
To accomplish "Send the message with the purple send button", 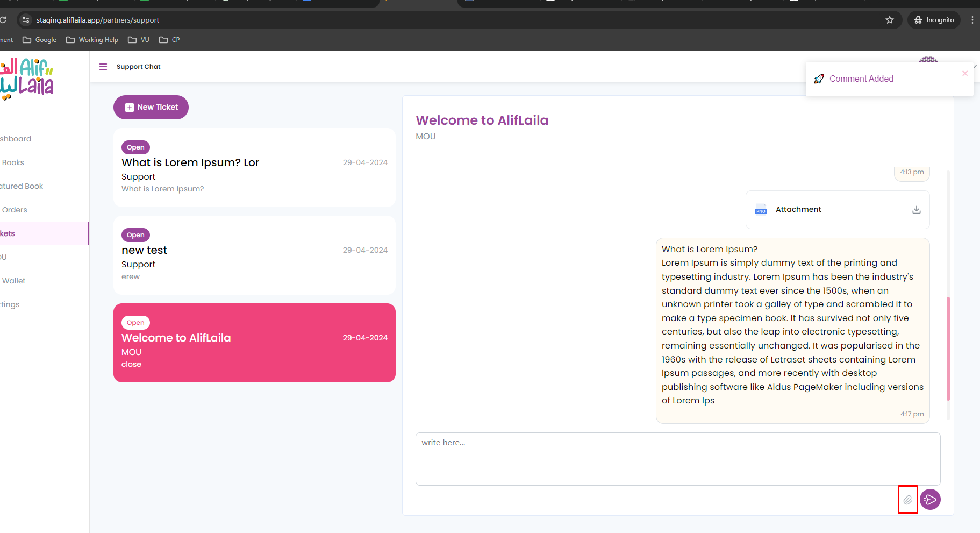I will pyautogui.click(x=930, y=500).
